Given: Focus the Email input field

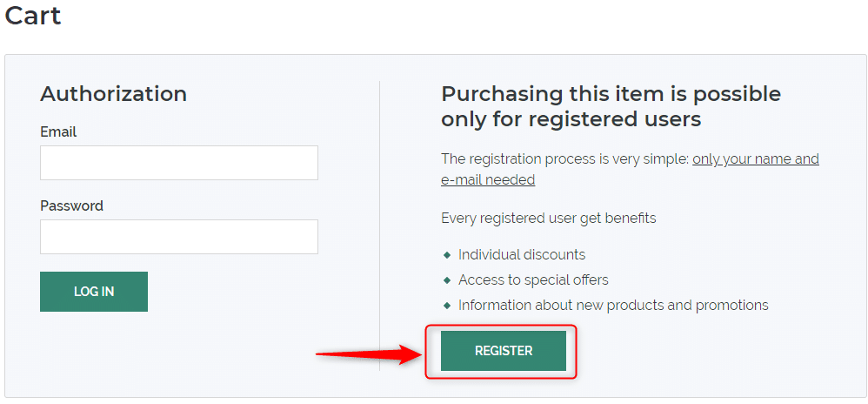Looking at the screenshot, I should tap(179, 162).
